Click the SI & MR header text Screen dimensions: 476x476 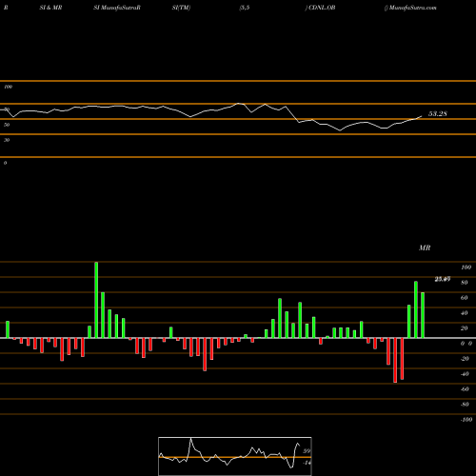click(50, 8)
